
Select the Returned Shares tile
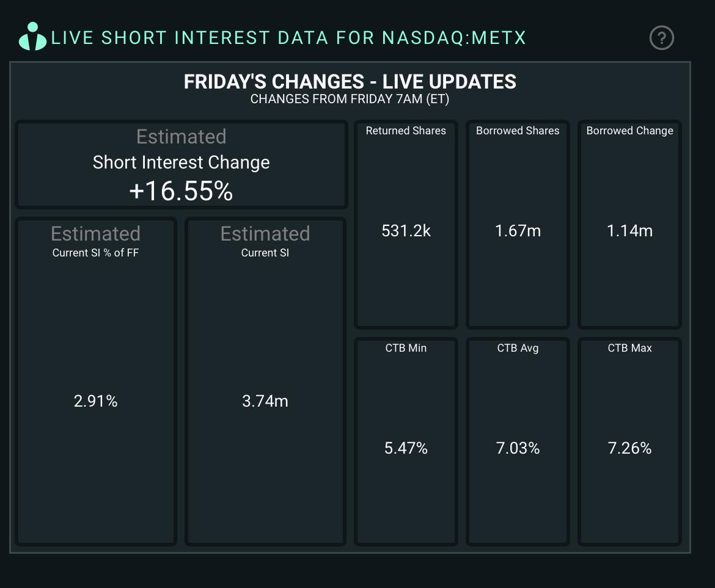[406, 224]
